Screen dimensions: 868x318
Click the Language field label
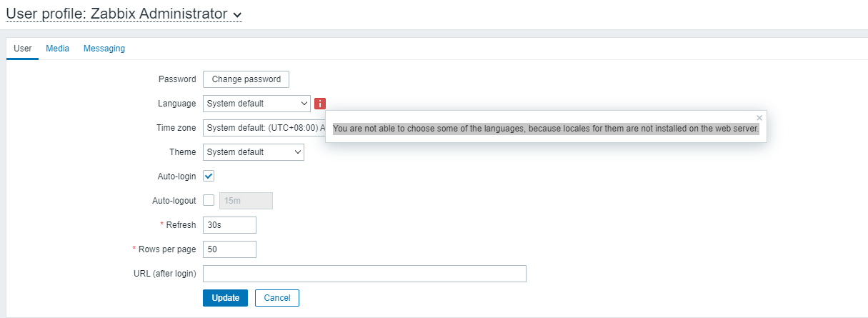(x=176, y=104)
